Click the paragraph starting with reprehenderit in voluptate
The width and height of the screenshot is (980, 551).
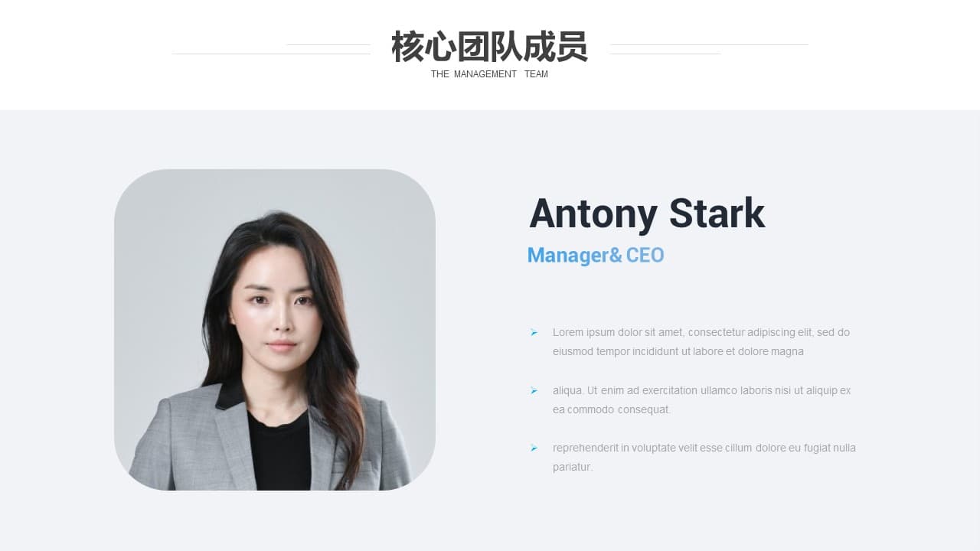point(704,457)
